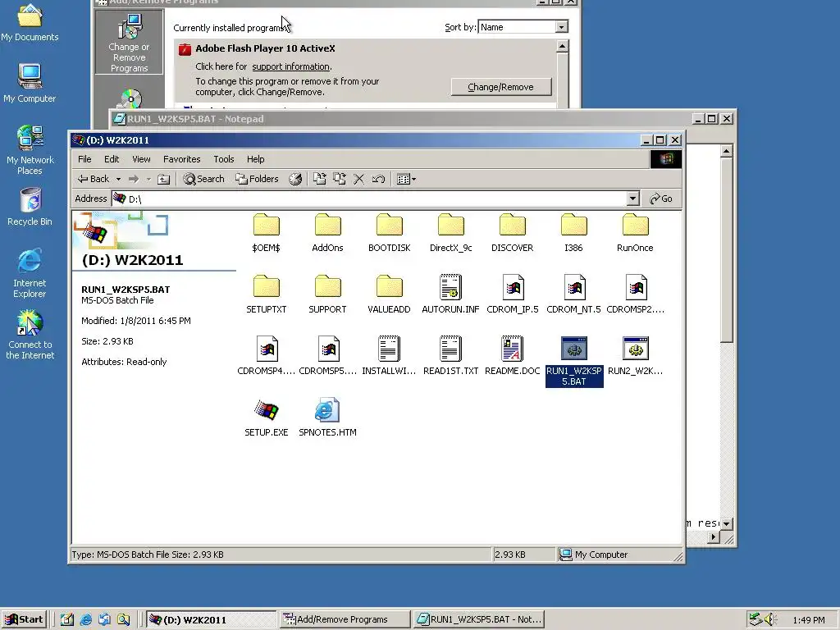
Task: Click the Undo toolbar icon
Action: pos(378,180)
